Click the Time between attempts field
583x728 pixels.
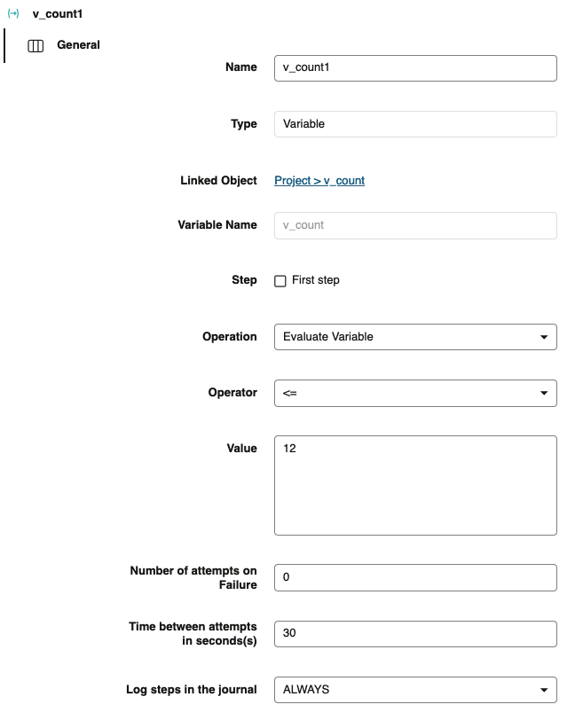pyautogui.click(x=415, y=633)
